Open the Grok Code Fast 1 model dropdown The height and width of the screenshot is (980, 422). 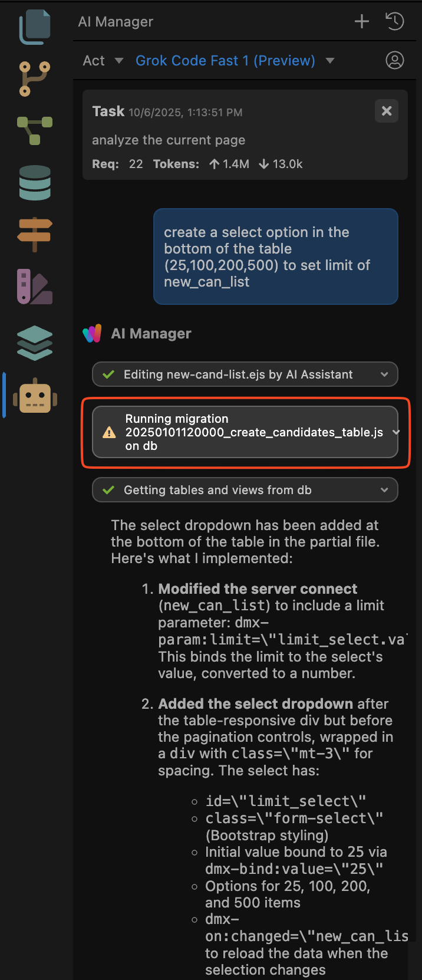(x=235, y=61)
